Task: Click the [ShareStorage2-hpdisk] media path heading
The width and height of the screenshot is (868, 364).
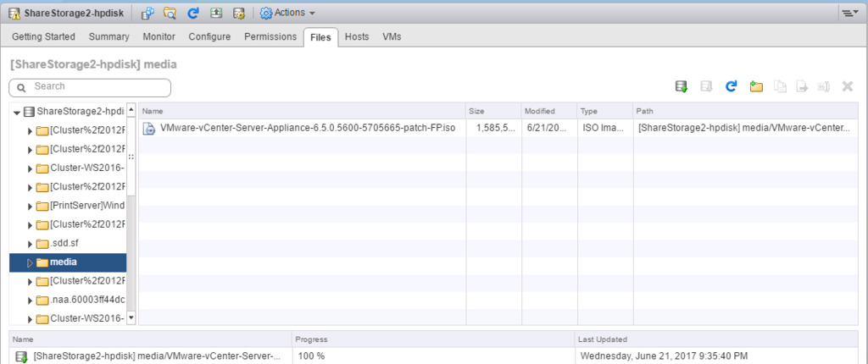Action: 93,64
